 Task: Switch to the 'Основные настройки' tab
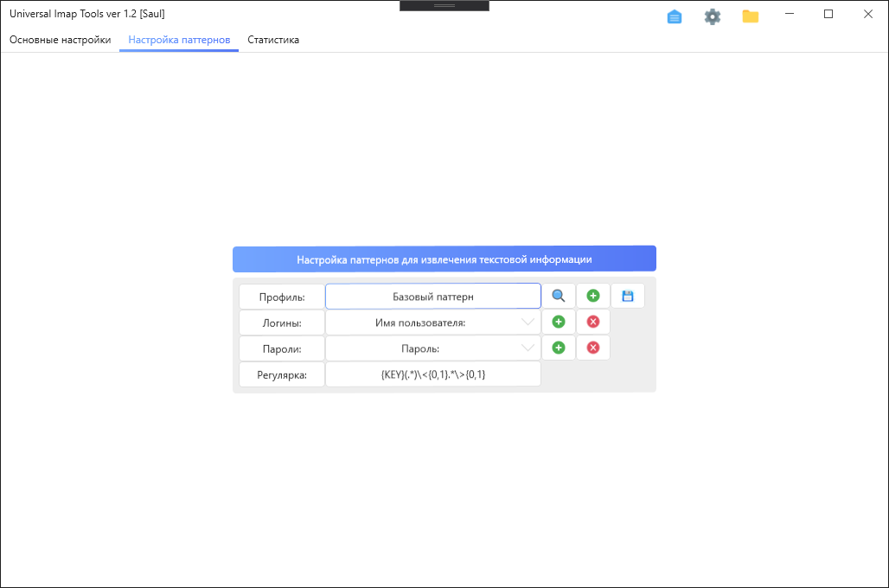pyautogui.click(x=60, y=40)
